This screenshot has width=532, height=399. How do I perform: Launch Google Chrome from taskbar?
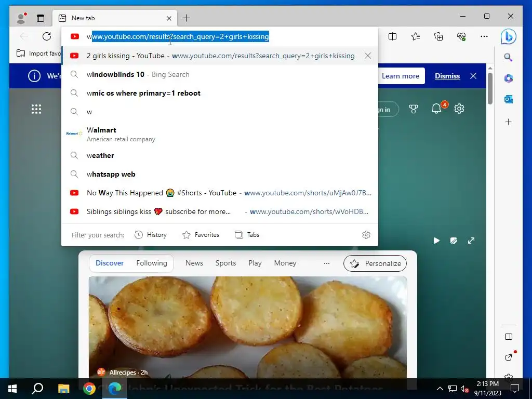(89, 389)
